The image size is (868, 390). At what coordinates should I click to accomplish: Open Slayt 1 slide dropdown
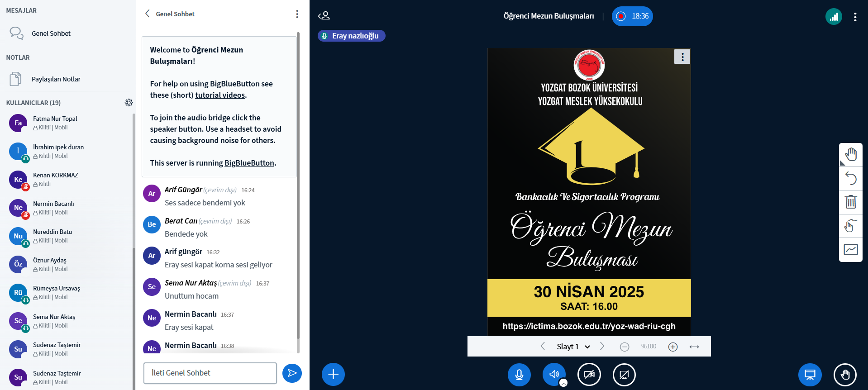tap(573, 347)
